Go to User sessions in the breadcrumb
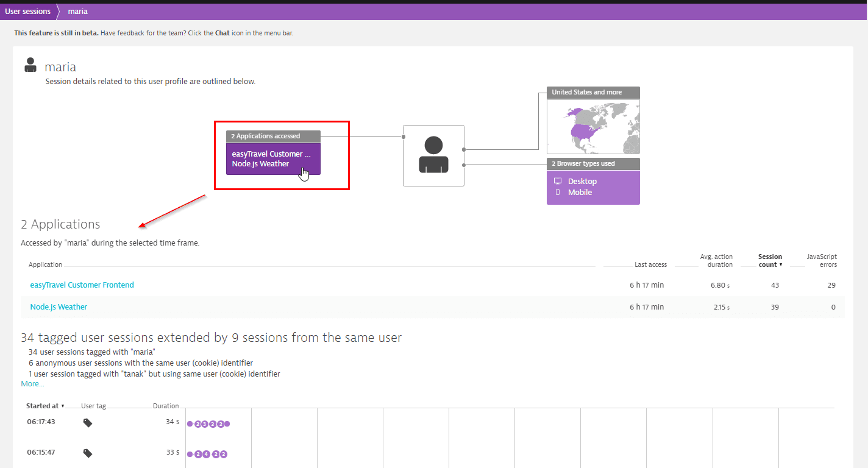Image resolution: width=868 pixels, height=468 pixels. click(x=28, y=12)
